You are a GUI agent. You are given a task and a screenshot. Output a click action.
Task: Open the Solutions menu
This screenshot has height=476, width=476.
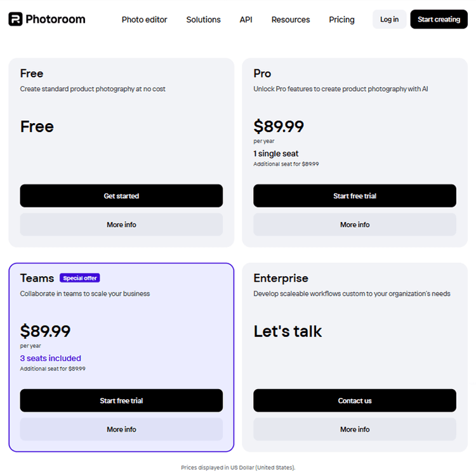click(203, 20)
